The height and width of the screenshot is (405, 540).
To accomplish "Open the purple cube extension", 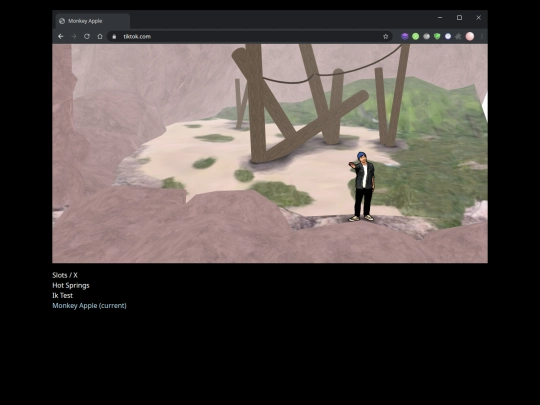I will pyautogui.click(x=405, y=37).
